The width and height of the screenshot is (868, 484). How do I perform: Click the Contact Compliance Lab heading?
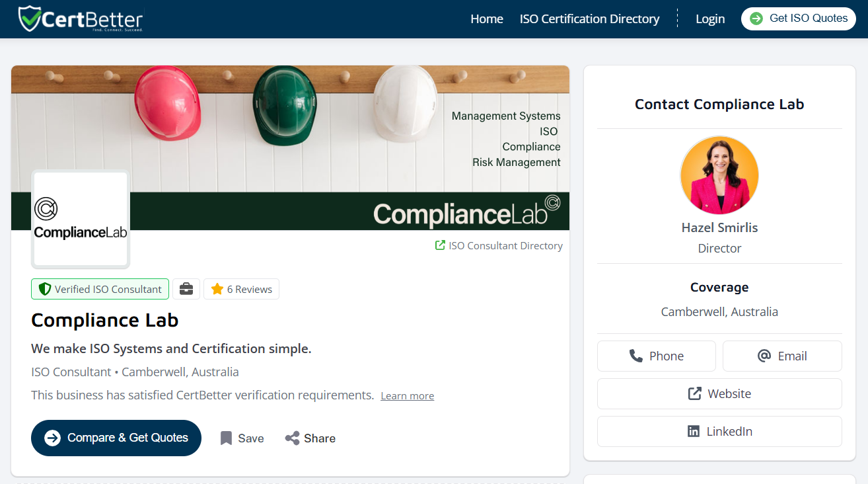pos(719,104)
